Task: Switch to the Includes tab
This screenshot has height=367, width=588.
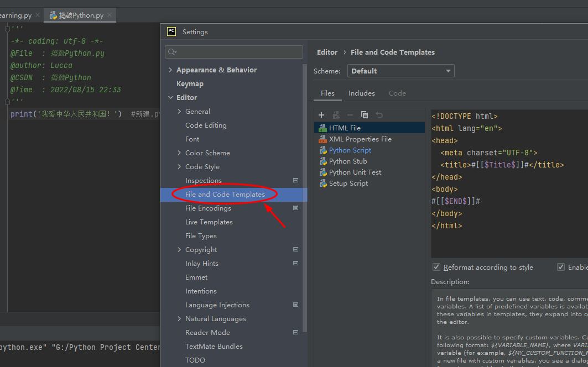Action: tap(362, 93)
